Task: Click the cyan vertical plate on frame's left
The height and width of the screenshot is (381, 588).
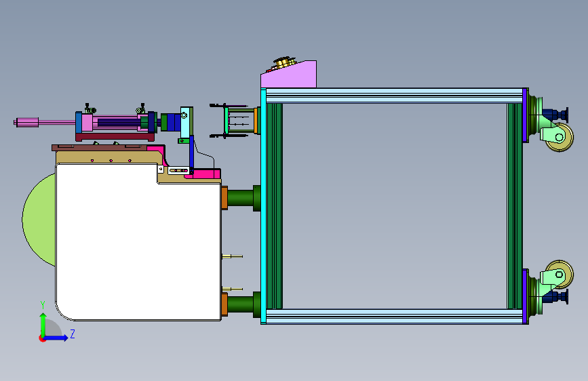Action: click(263, 206)
